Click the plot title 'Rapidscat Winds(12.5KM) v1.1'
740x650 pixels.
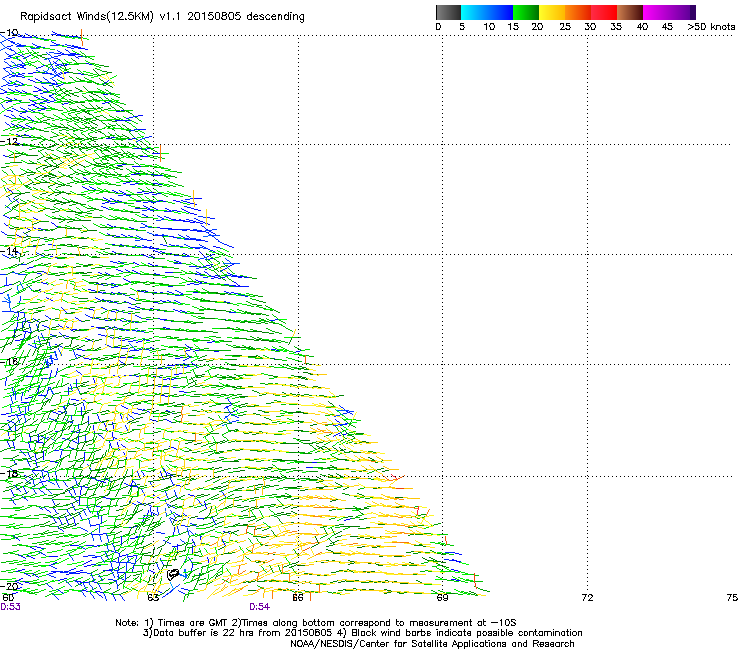(101, 17)
